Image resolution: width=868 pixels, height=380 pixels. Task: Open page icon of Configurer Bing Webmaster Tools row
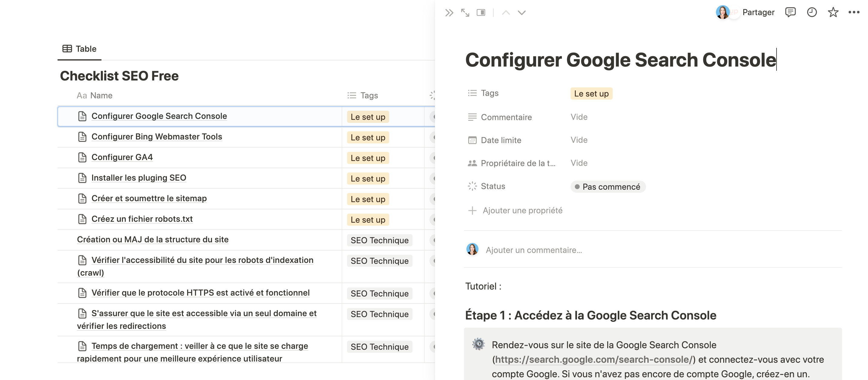(x=82, y=137)
